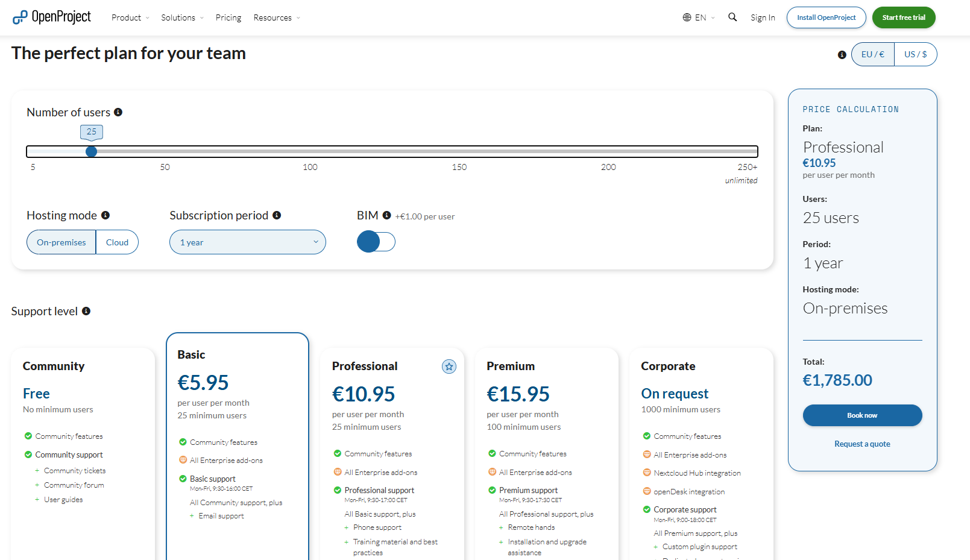This screenshot has height=560, width=970.
Task: Switch currency to US / $
Action: [915, 54]
